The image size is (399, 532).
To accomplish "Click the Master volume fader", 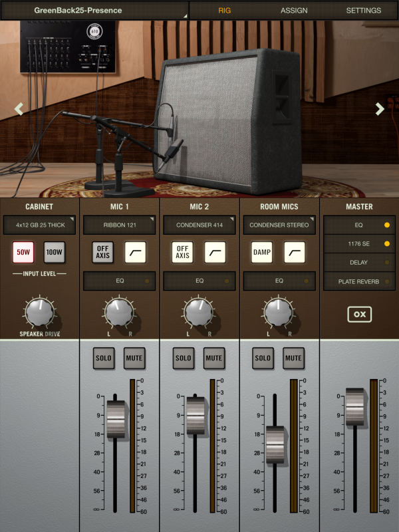I will coord(354,406).
